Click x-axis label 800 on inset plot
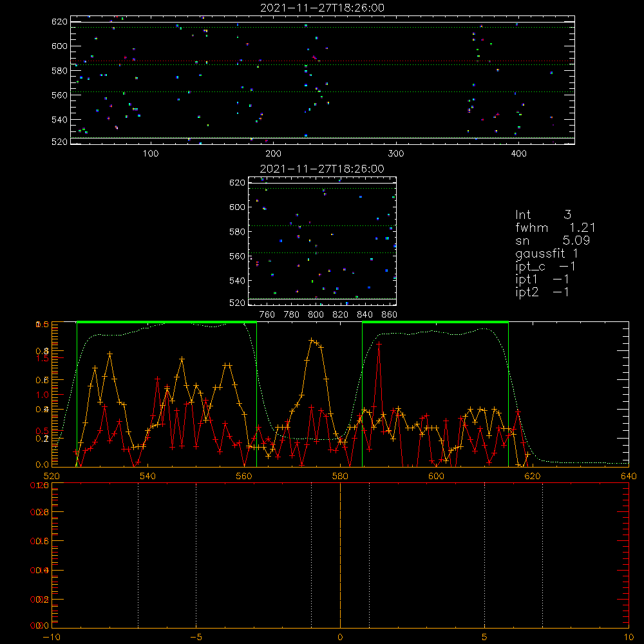 point(316,315)
